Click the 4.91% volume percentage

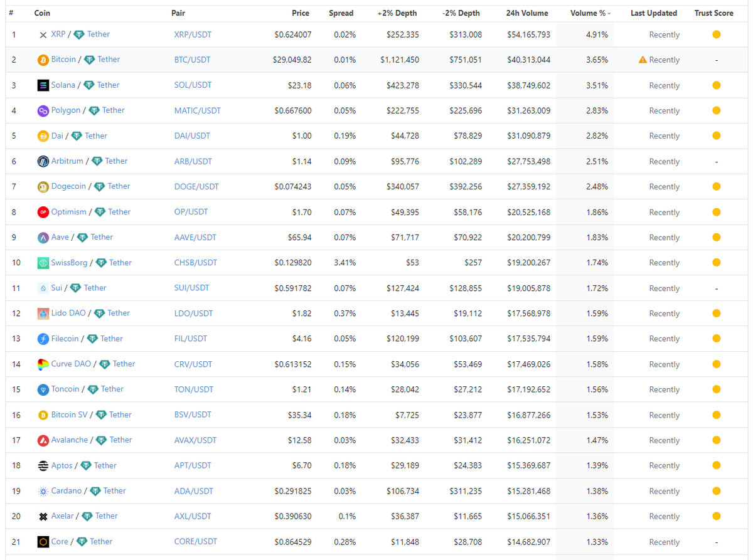pos(597,34)
